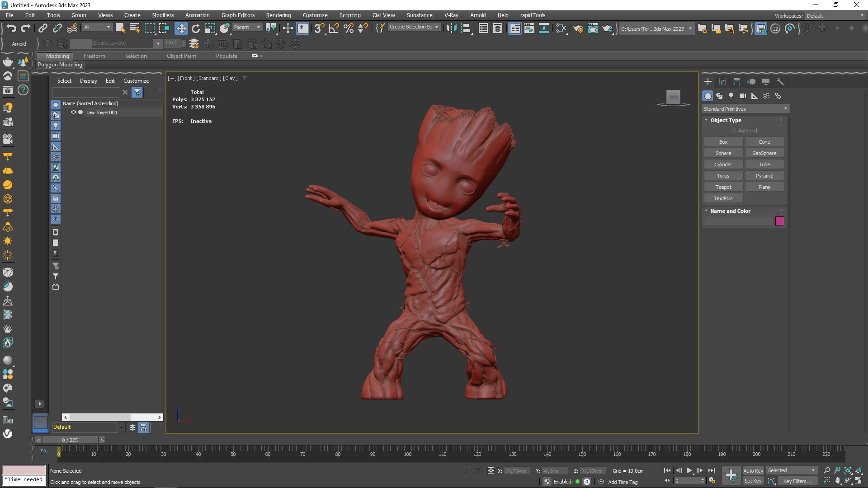868x488 pixels.
Task: Click the Redo arrow icon
Action: click(26, 28)
